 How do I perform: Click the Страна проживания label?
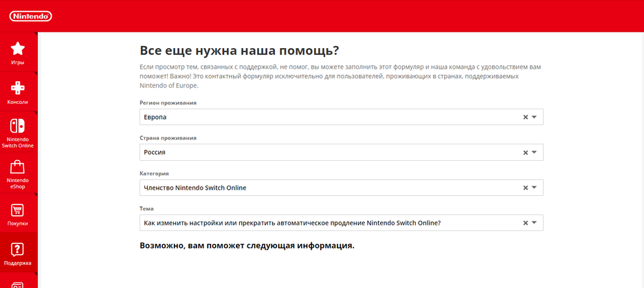168,138
